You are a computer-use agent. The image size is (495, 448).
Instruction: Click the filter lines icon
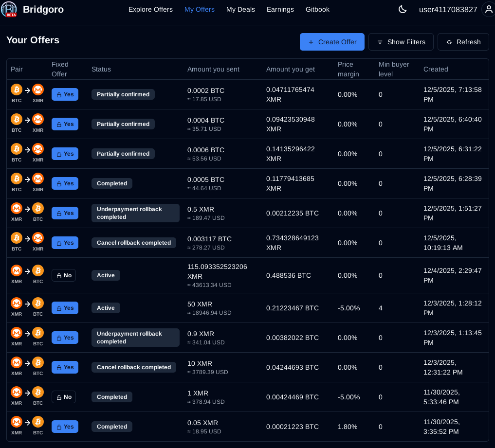click(x=380, y=42)
